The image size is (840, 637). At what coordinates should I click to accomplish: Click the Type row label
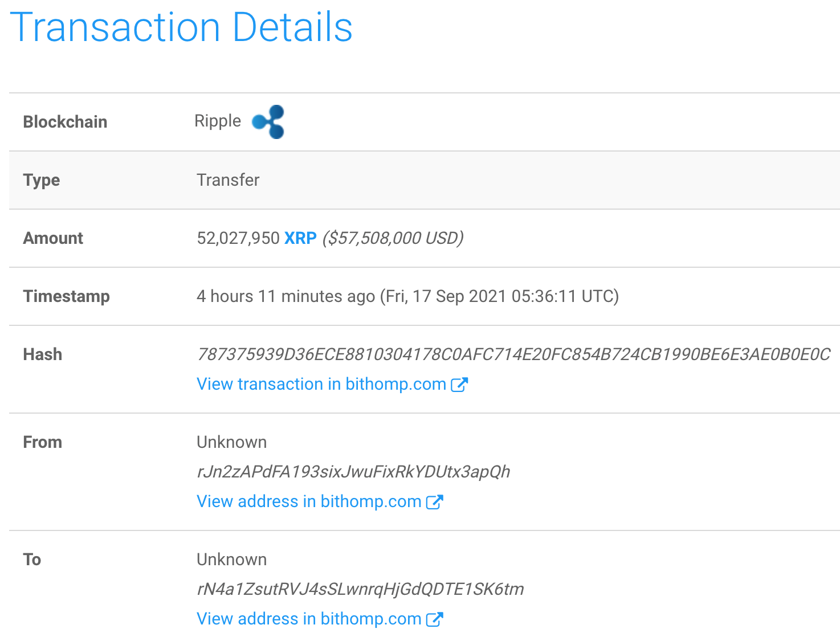pyautogui.click(x=41, y=180)
